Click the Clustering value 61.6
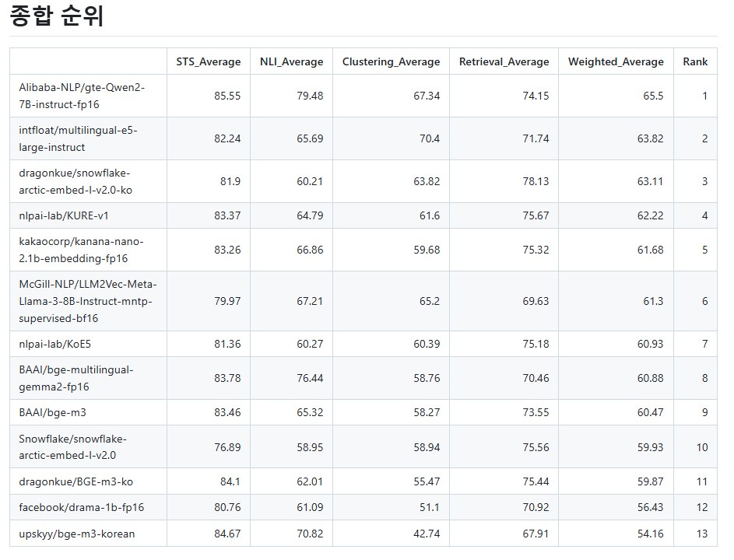Image resolution: width=734 pixels, height=560 pixels. click(x=429, y=215)
